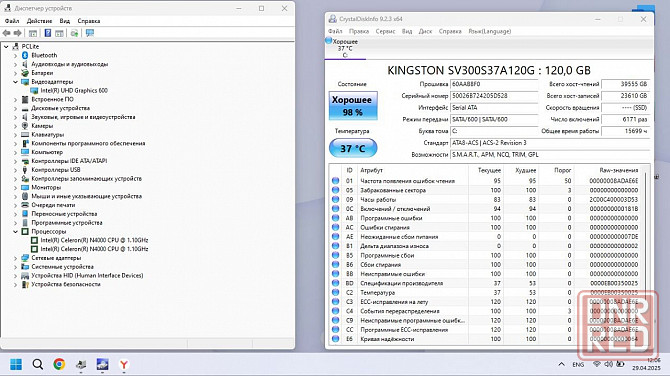
Task: Click the Wi-Fi tray icon
Action: pos(597,364)
